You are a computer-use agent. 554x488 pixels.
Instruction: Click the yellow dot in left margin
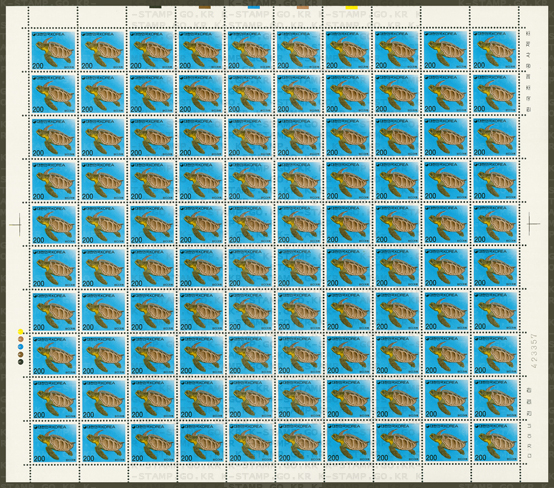pyautogui.click(x=20, y=331)
